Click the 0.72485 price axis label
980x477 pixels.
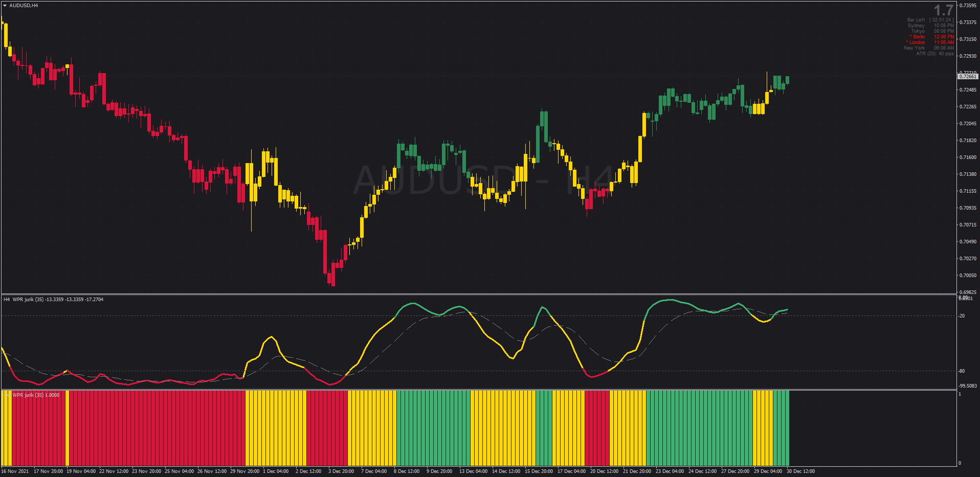point(968,90)
